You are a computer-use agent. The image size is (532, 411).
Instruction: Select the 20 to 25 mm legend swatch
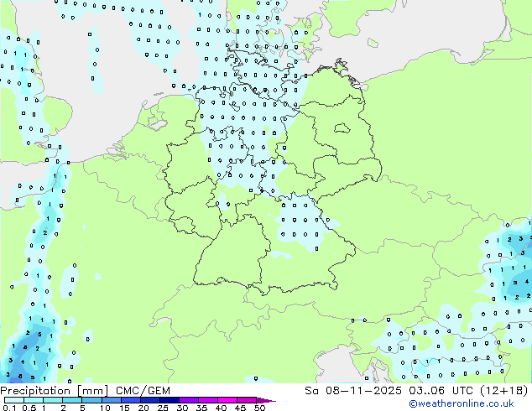click(x=150, y=400)
